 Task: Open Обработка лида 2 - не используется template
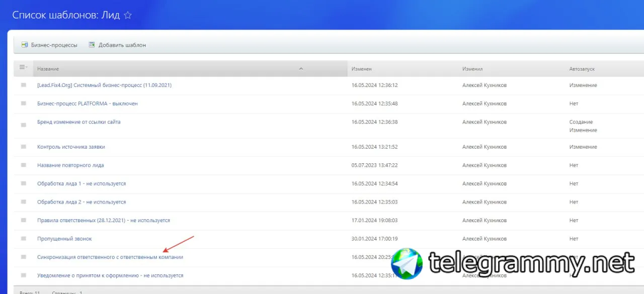coord(82,202)
